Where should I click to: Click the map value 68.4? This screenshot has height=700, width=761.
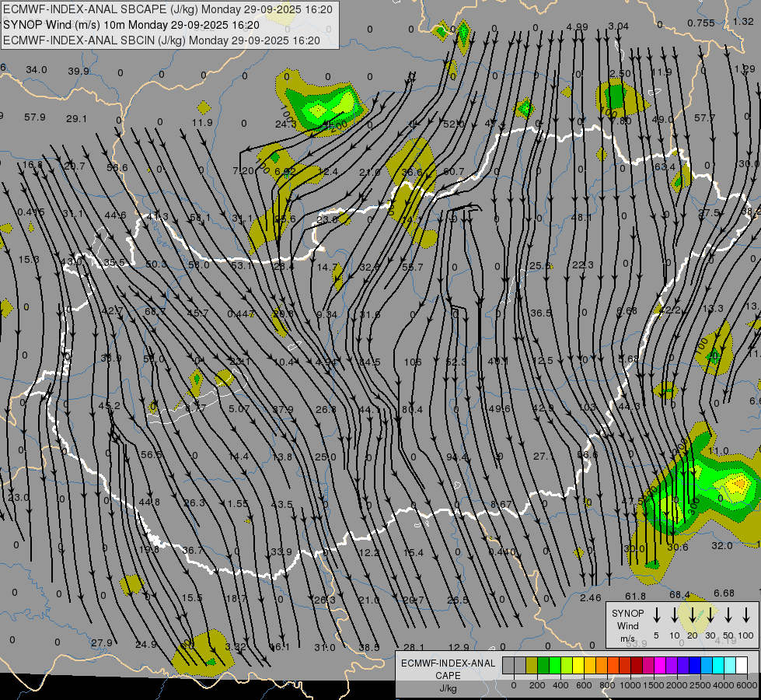[x=679, y=594]
